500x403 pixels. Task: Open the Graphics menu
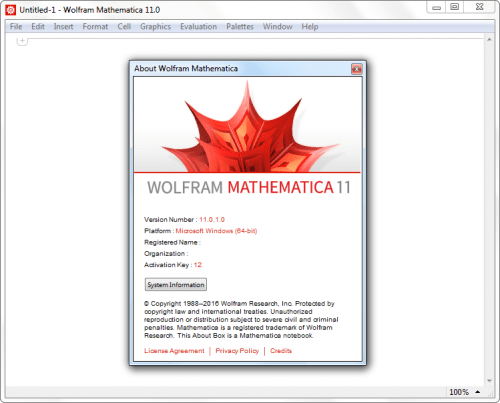tap(155, 27)
